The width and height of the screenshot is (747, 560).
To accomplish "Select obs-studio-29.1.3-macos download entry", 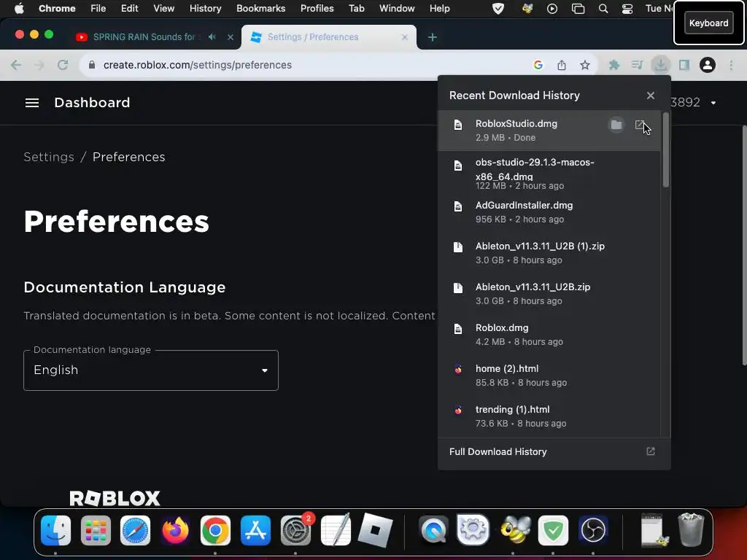I will click(549, 174).
